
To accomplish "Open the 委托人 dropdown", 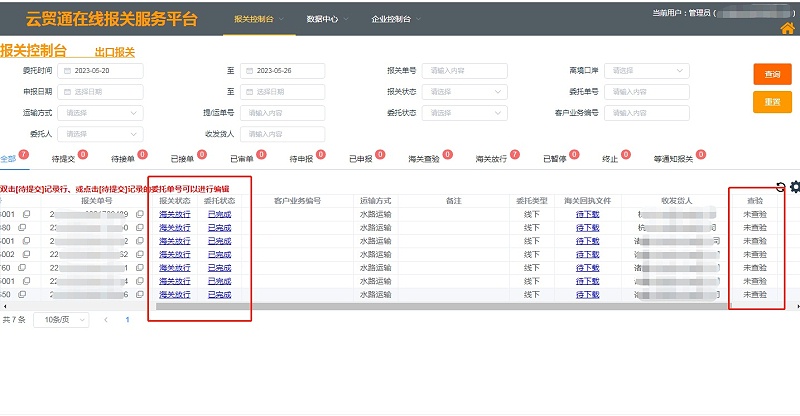I will (x=100, y=134).
